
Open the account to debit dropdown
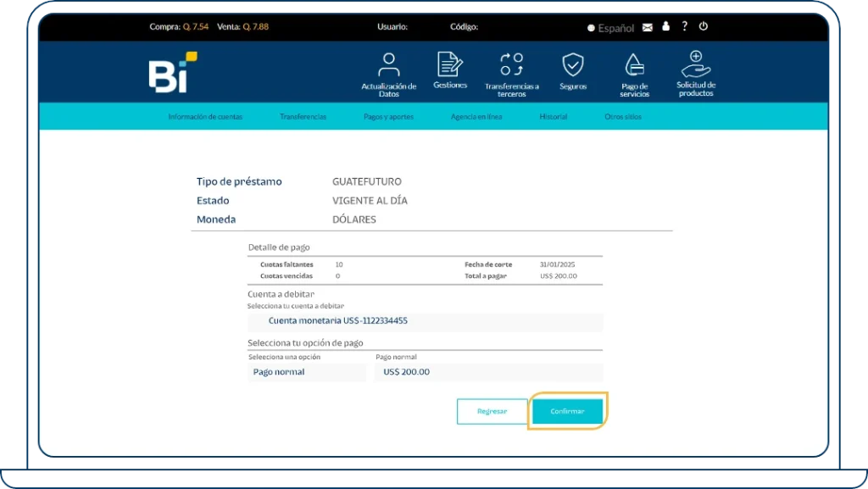pos(425,321)
